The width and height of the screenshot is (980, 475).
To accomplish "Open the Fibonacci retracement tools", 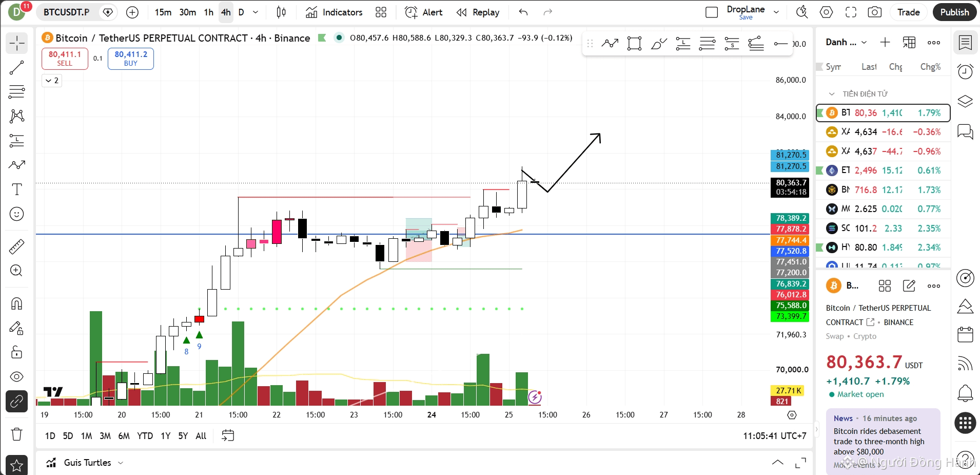I will [17, 92].
